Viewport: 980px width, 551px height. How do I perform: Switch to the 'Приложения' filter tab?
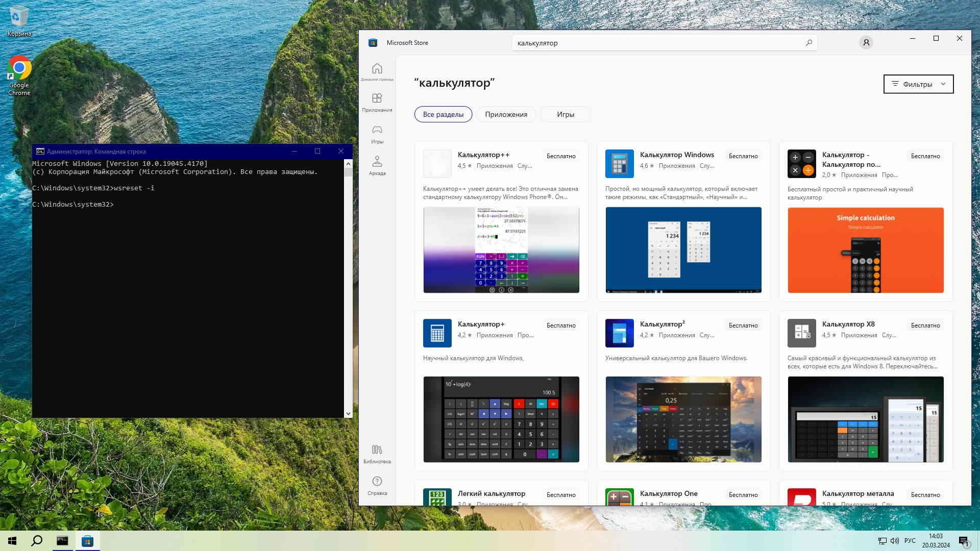[x=506, y=114]
